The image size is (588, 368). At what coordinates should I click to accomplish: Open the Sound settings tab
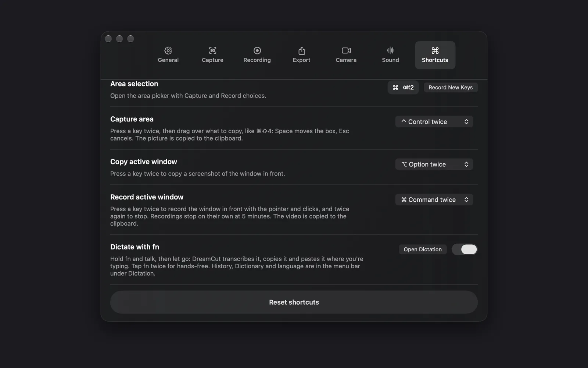point(390,55)
